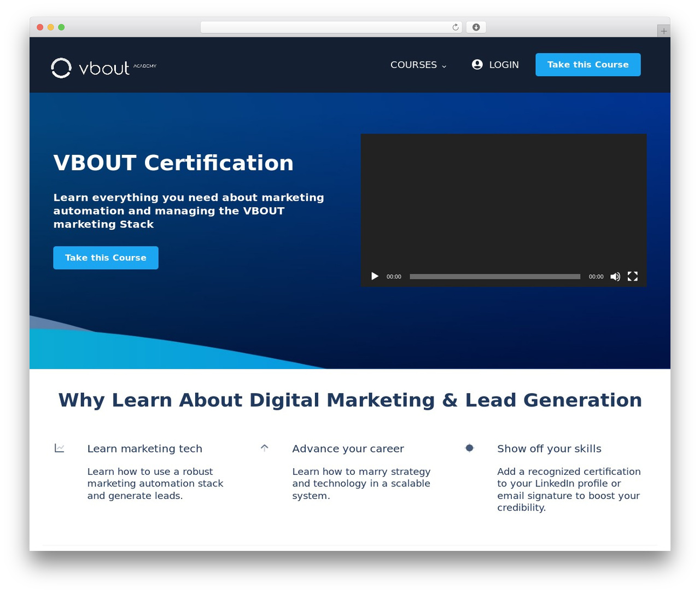Click the Advance your career title
Viewport: 700px width, 593px height.
348,449
